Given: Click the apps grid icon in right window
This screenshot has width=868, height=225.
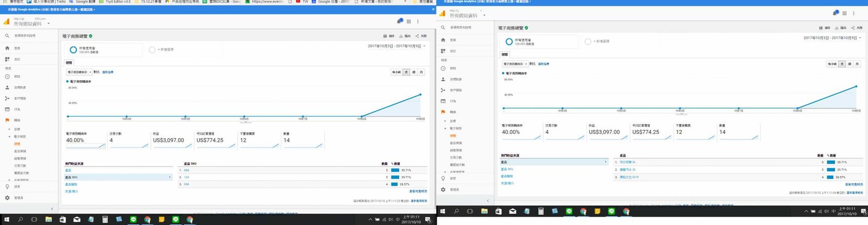Looking at the screenshot, I should click(x=845, y=14).
